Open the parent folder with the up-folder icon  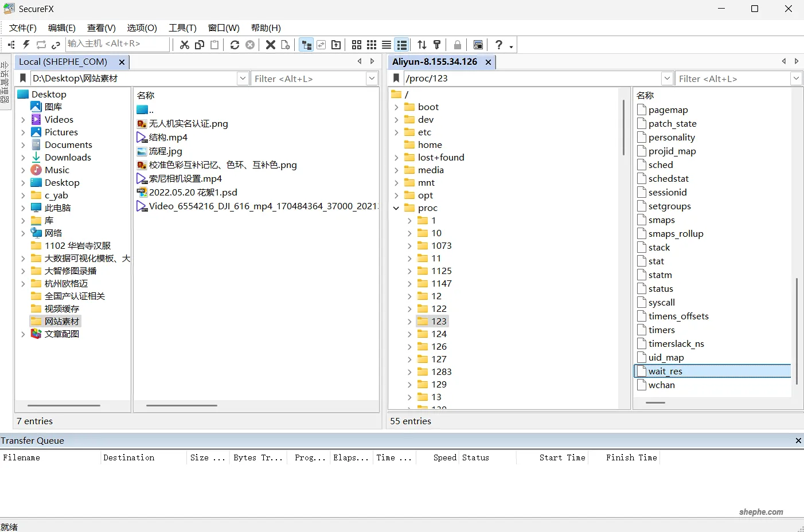(x=336, y=45)
